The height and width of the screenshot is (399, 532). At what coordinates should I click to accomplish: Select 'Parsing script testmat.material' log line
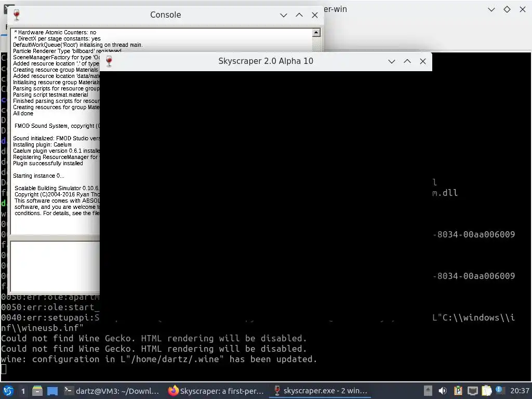[x=50, y=95]
